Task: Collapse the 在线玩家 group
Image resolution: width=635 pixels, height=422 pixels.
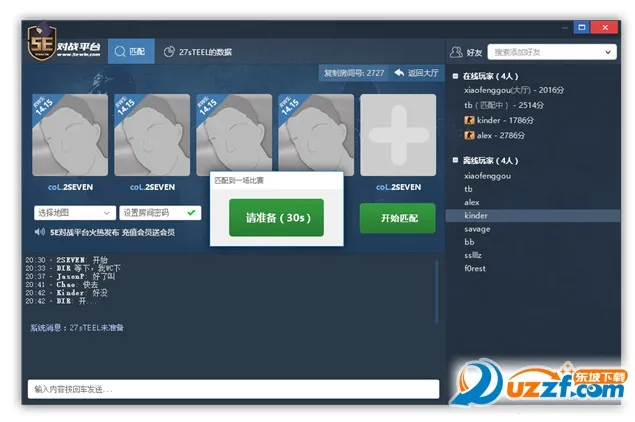Action: tap(455, 76)
